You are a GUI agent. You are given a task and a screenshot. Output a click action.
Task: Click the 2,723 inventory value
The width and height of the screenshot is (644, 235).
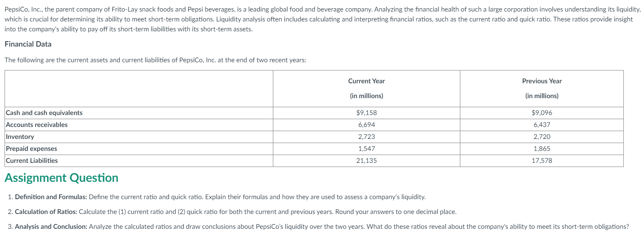tap(366, 137)
